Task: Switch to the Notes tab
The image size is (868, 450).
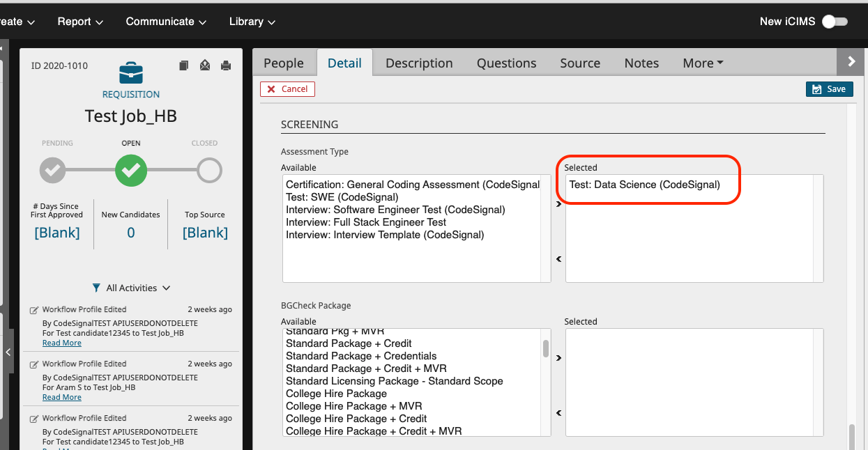Action: click(x=641, y=63)
